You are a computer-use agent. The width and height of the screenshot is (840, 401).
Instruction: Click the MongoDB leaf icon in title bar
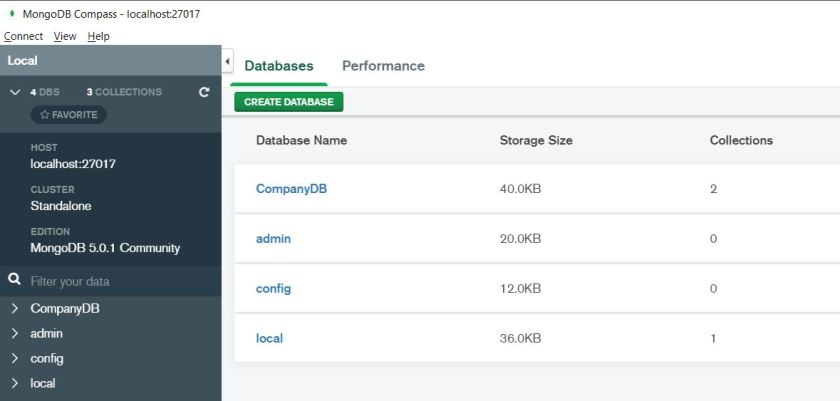tap(11, 14)
